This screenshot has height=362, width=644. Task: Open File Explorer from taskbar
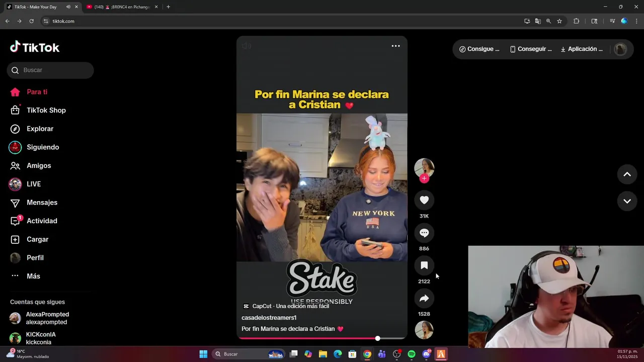click(323, 354)
